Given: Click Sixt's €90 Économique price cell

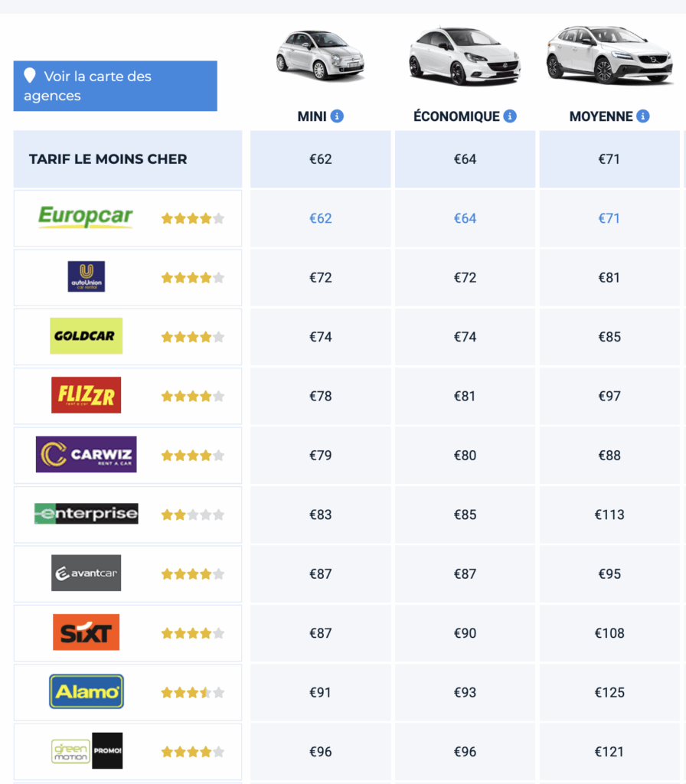Looking at the screenshot, I should point(465,633).
